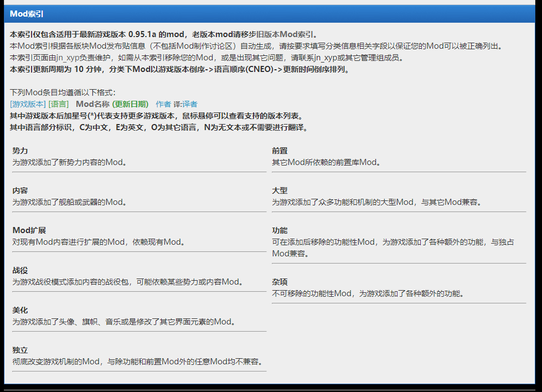Viewport: 542px width, 392px height.
Task: Click the 独立 category heading
Action: point(20,350)
